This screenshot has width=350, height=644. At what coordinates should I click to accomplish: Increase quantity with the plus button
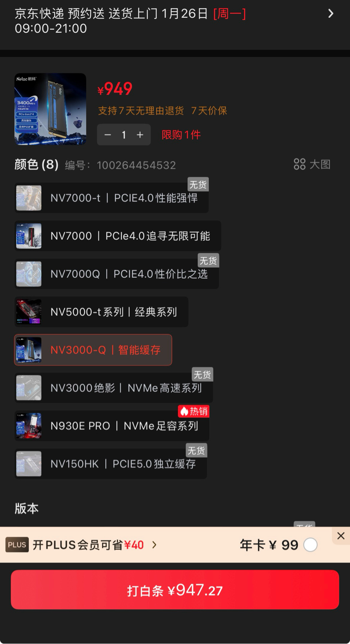[x=140, y=135]
